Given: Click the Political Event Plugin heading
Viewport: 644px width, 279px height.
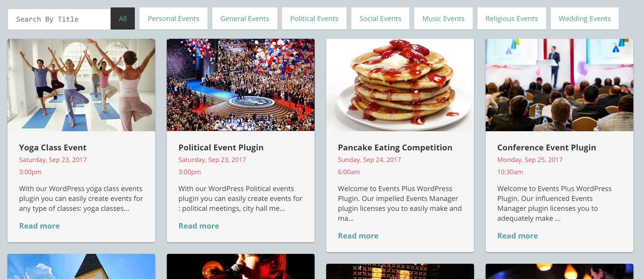Looking at the screenshot, I should pos(221,148).
